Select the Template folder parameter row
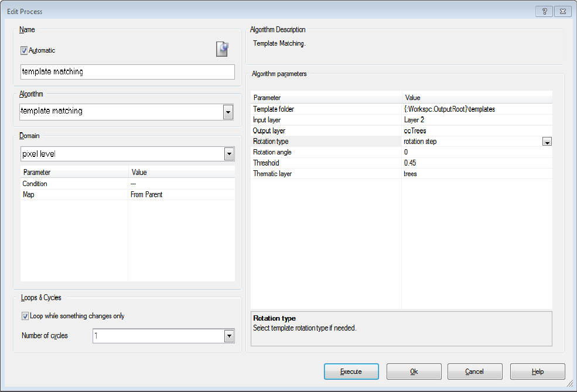 pos(326,109)
